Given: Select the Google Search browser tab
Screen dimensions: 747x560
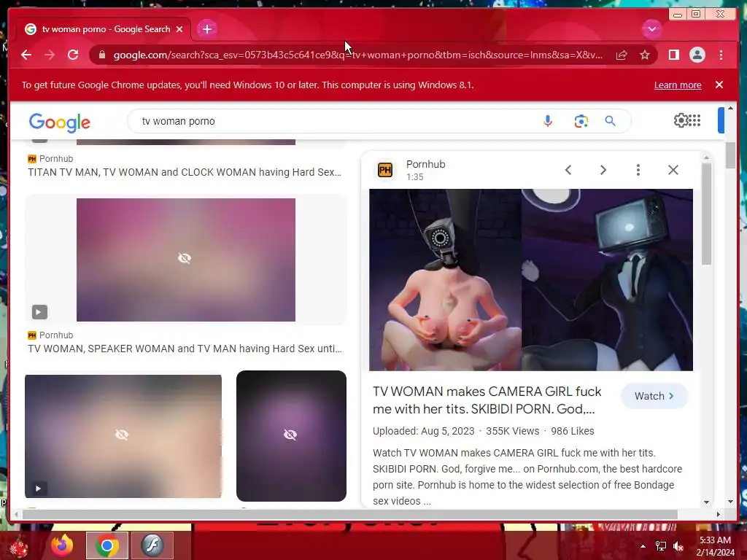Looking at the screenshot, I should click(x=104, y=29).
